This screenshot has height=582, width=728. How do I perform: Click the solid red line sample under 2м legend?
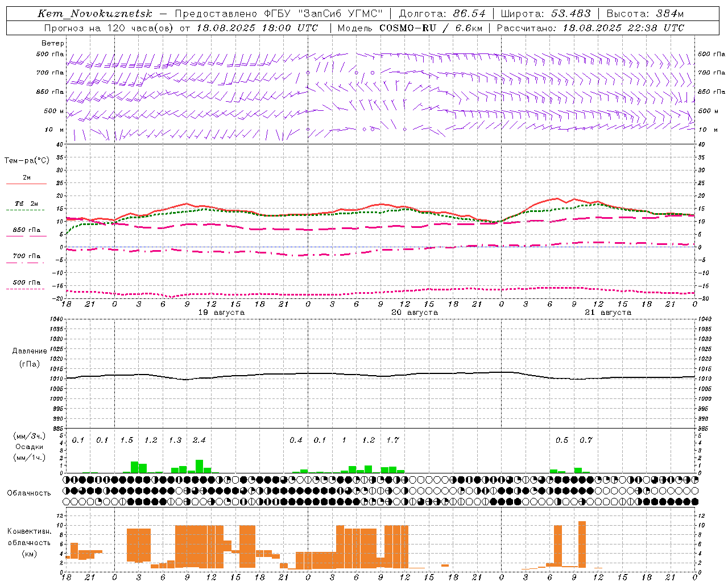26,184
